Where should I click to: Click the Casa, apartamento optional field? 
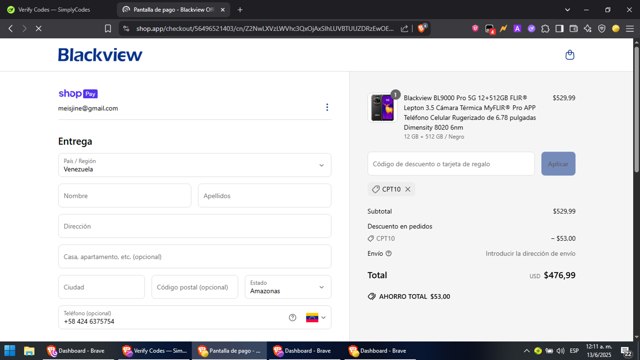pos(195,257)
